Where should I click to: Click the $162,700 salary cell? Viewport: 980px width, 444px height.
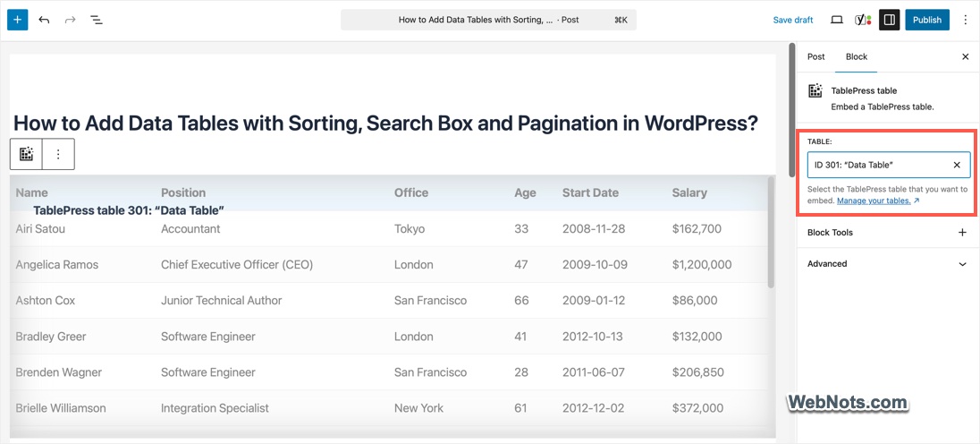coord(697,229)
